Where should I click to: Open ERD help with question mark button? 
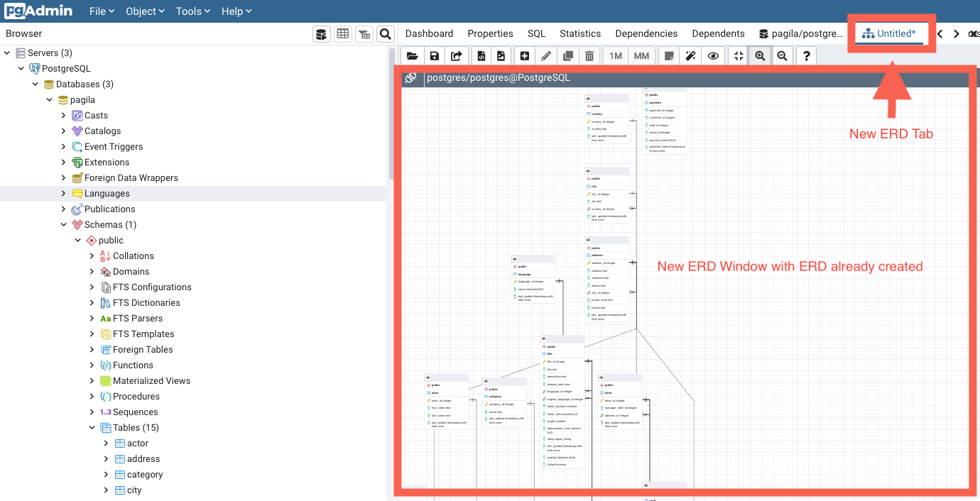click(x=806, y=55)
